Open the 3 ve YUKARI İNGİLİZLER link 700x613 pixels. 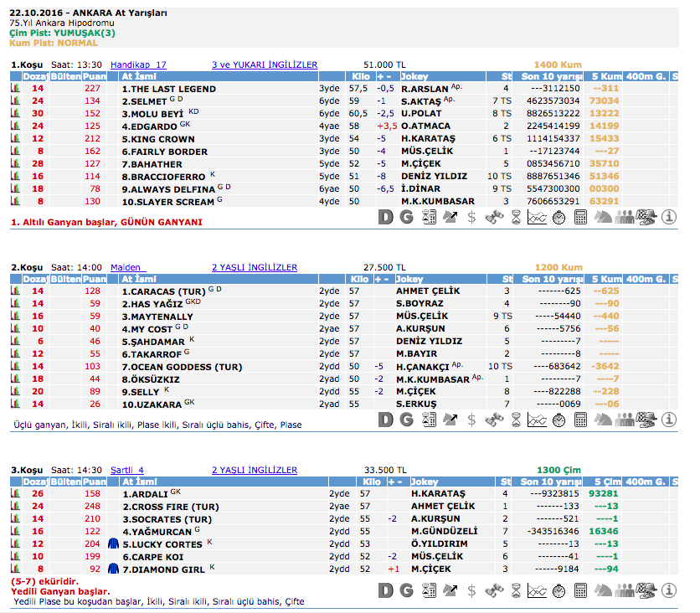click(x=265, y=64)
